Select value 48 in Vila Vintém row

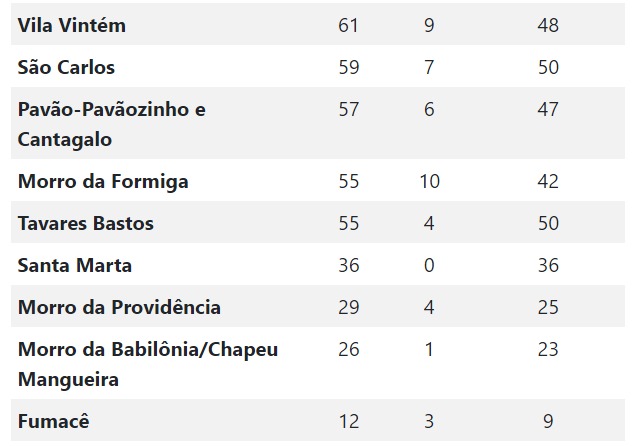pyautogui.click(x=548, y=26)
